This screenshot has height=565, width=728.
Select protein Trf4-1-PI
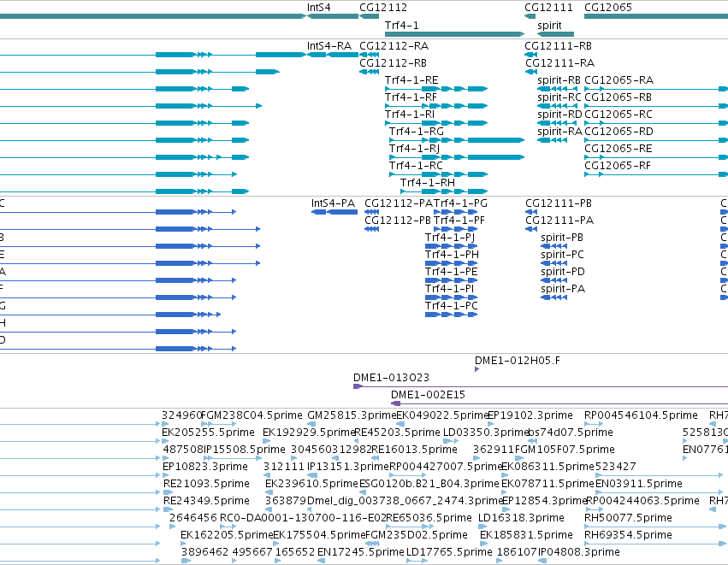tap(452, 297)
